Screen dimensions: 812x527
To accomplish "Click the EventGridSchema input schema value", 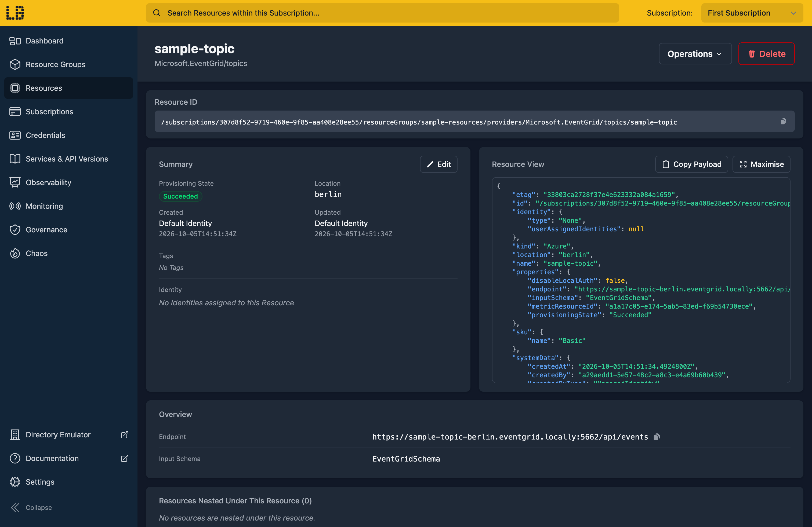I will click(406, 459).
